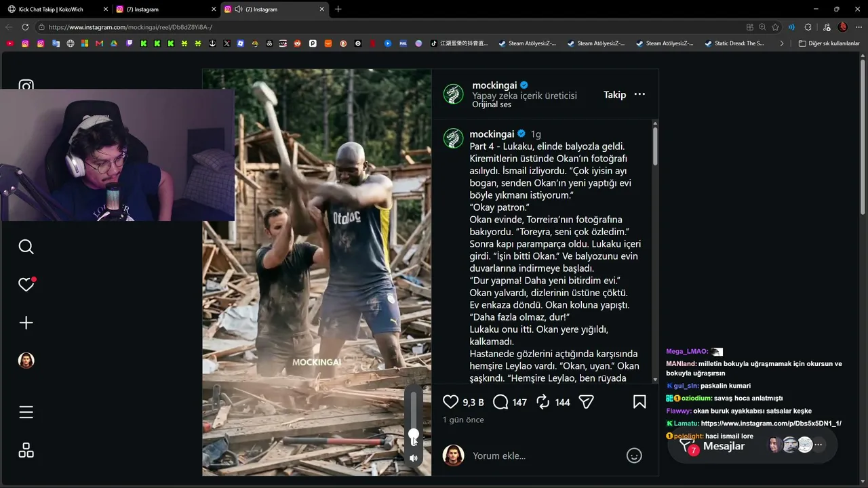Open mockingai profile from the post header
This screenshot has height=488, width=868.
point(494,85)
